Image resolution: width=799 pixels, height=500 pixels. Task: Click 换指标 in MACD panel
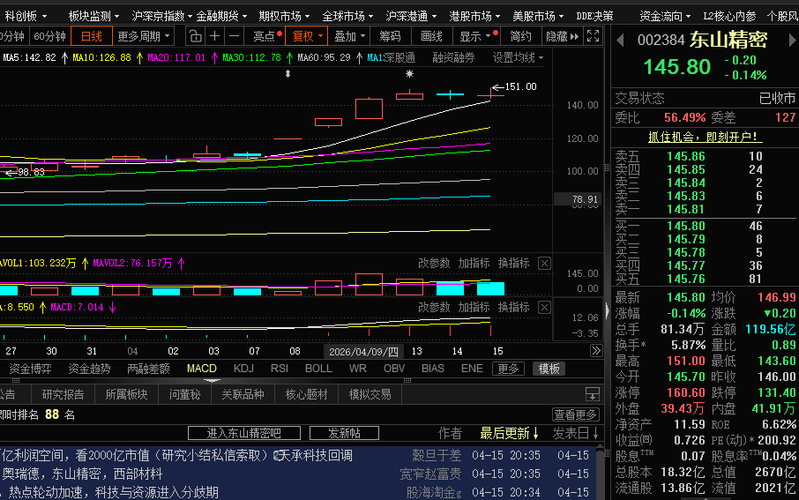coord(514,307)
